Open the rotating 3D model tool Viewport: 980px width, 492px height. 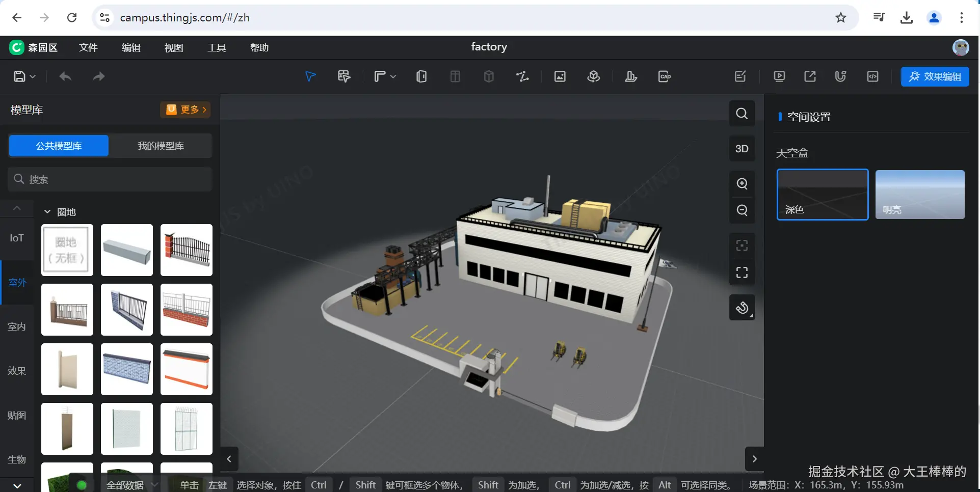coord(594,76)
